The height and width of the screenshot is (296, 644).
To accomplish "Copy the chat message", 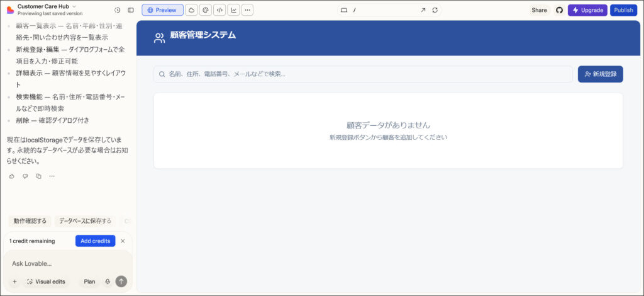I will 38,176.
